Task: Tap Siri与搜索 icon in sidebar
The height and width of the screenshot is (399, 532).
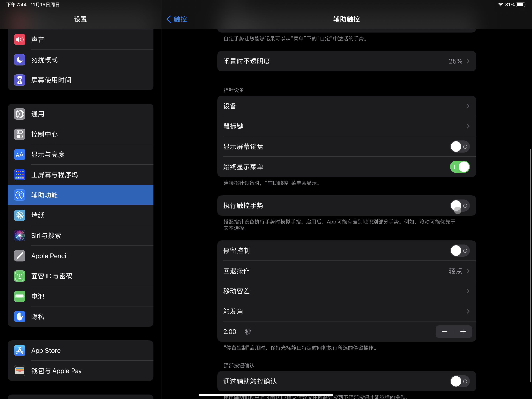Action: (19, 235)
